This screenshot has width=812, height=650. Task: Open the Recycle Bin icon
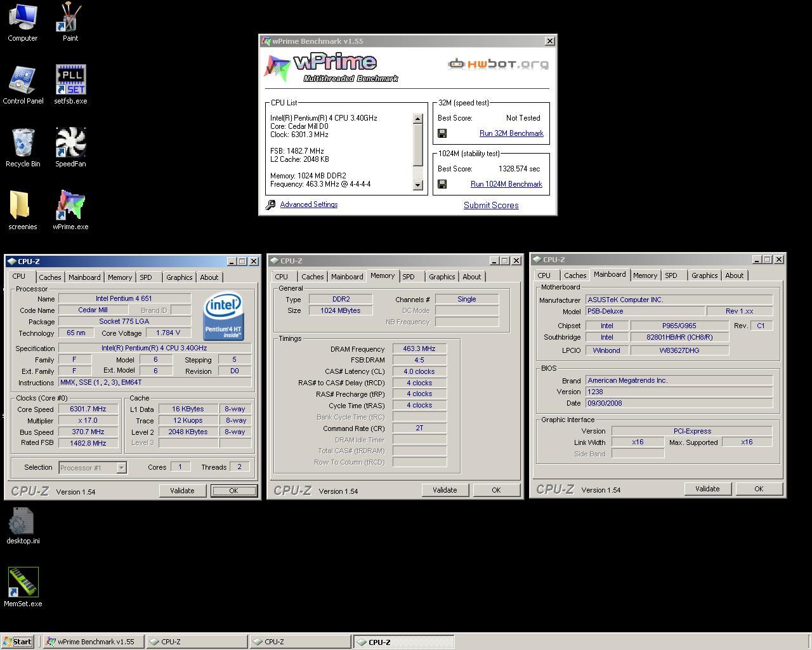23,148
